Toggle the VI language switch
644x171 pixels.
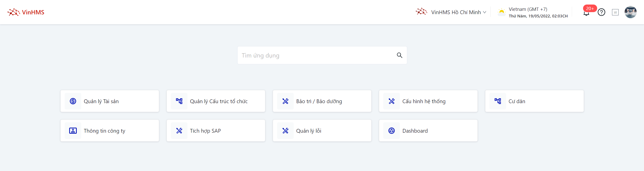click(x=615, y=12)
